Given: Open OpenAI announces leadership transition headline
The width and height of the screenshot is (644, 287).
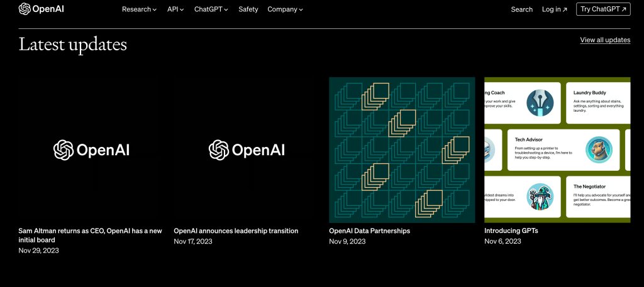Looking at the screenshot, I should 236,231.
